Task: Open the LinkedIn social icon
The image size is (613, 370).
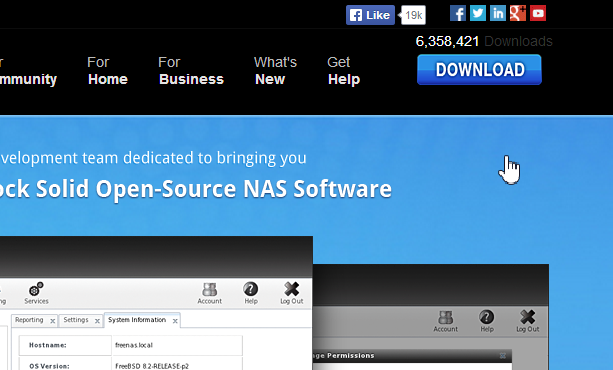Action: pos(498,13)
